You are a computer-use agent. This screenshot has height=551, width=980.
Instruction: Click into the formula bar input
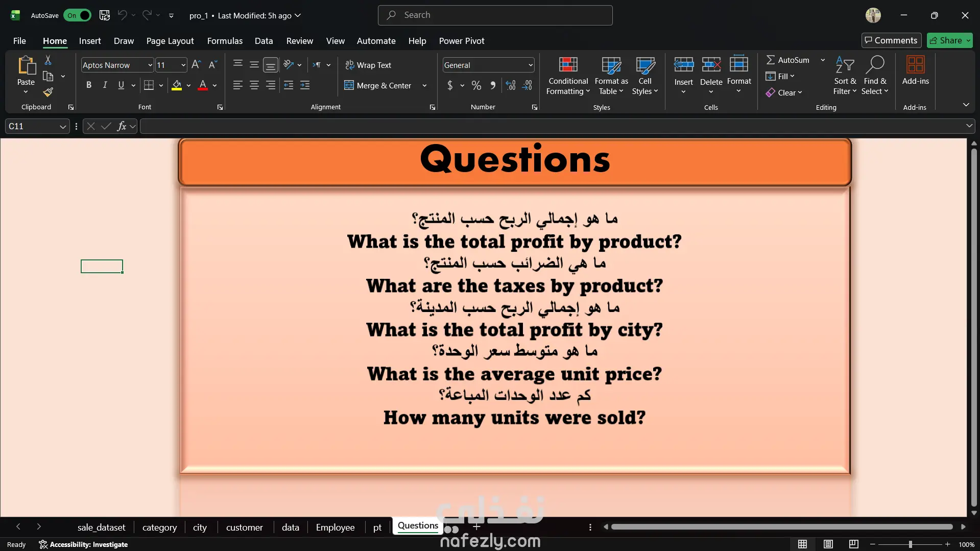point(552,126)
